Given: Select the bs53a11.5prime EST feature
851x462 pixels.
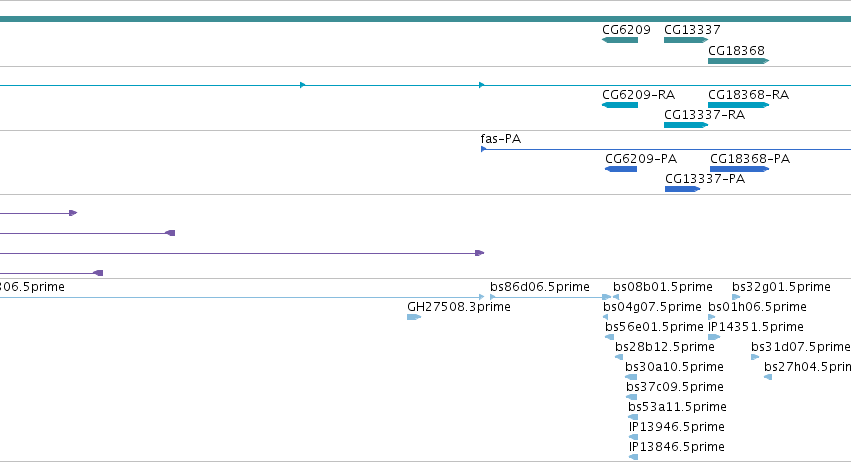Looking at the screenshot, I should click(x=633, y=417).
